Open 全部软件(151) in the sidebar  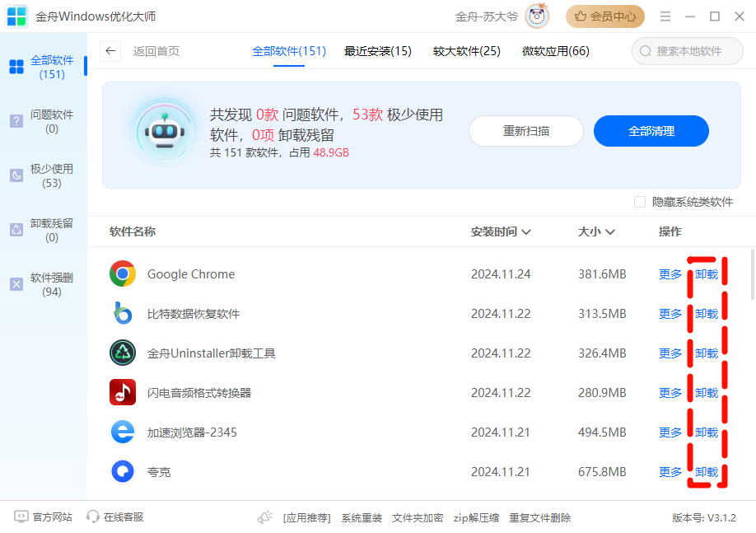pyautogui.click(x=44, y=67)
